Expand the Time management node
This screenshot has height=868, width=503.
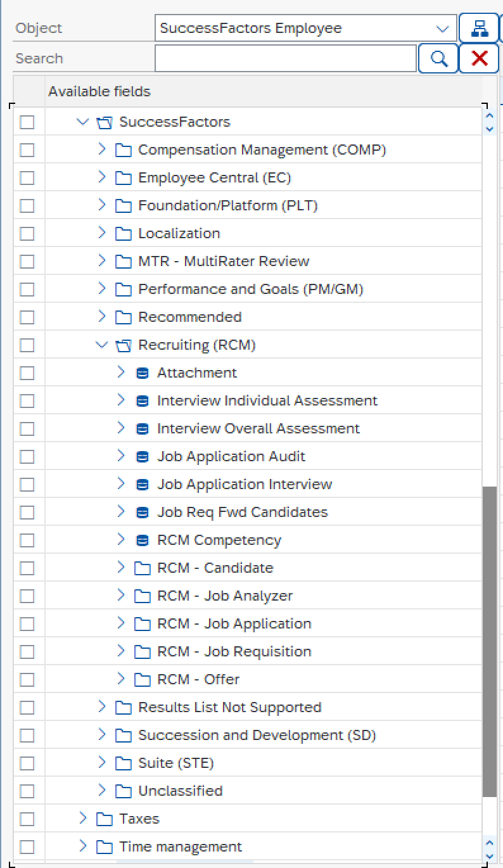pos(83,846)
